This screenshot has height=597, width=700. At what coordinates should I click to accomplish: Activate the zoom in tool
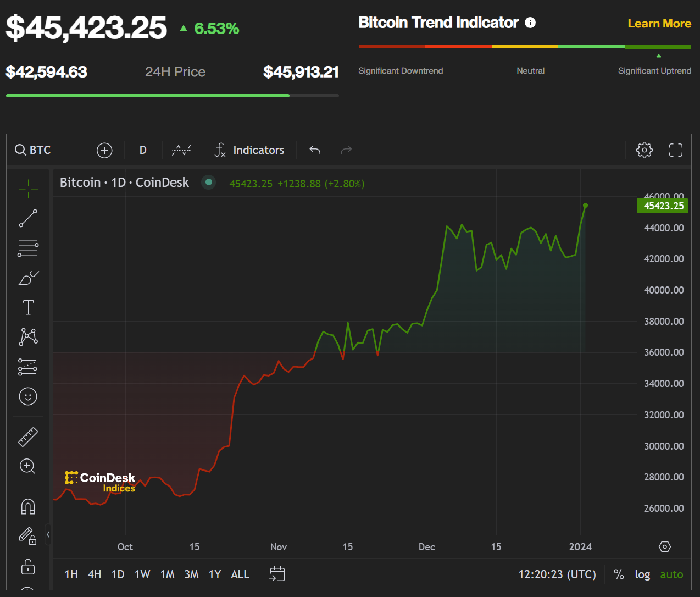28,466
